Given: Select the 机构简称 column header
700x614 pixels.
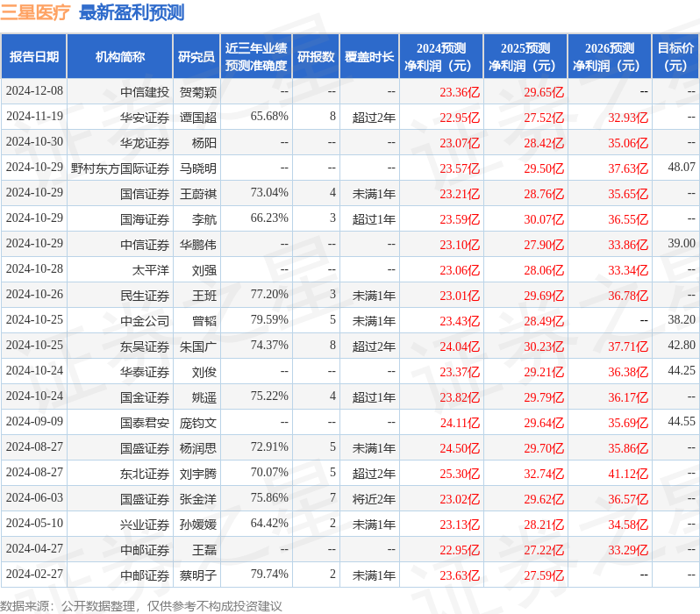Looking at the screenshot, I should 119,57.
